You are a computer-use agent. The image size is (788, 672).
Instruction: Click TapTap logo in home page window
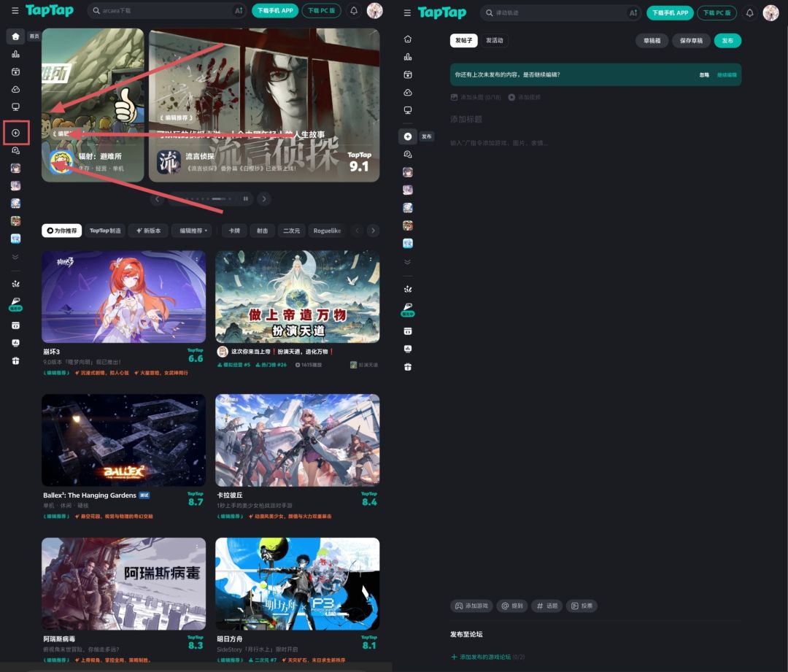click(50, 10)
